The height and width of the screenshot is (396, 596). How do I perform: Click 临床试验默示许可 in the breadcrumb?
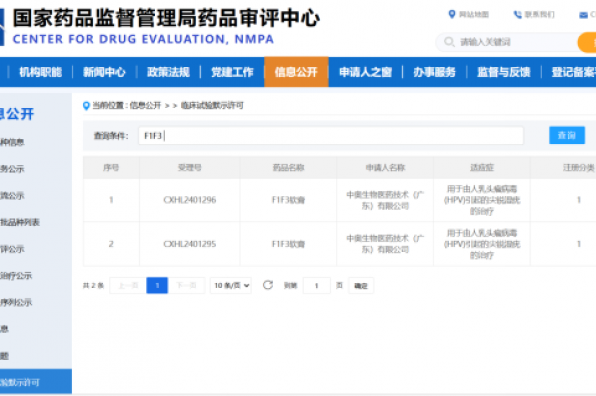click(212, 105)
